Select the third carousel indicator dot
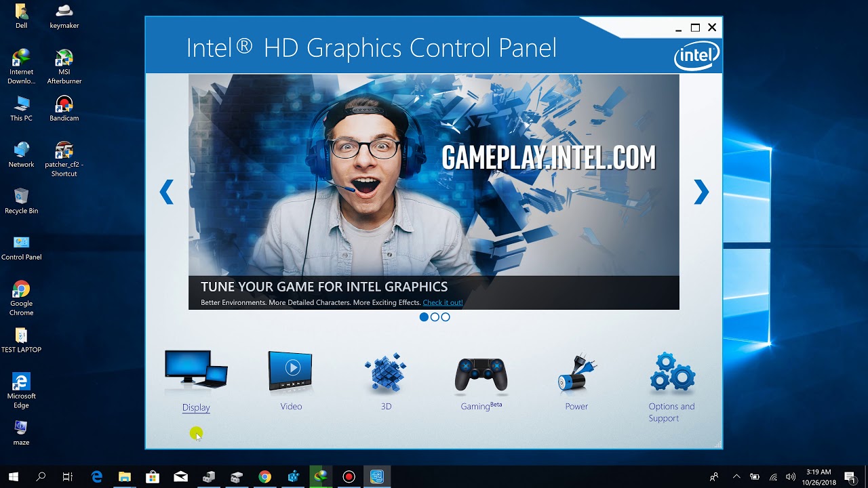 point(446,317)
